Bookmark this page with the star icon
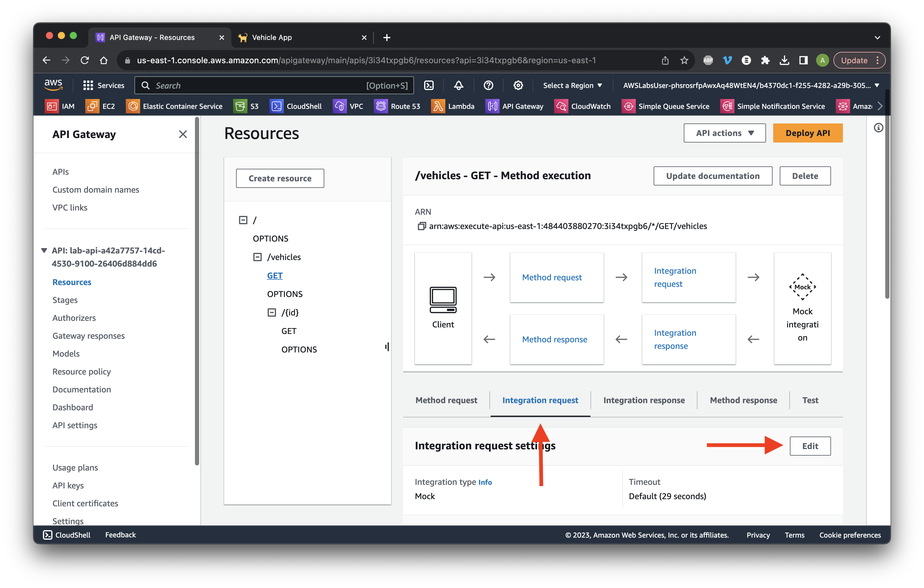This screenshot has width=924, height=588. (684, 60)
